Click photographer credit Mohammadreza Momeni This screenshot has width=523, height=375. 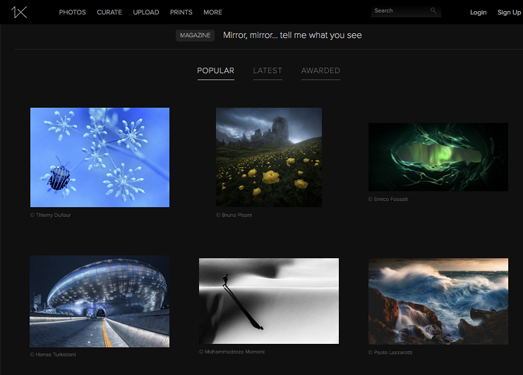coord(232,352)
